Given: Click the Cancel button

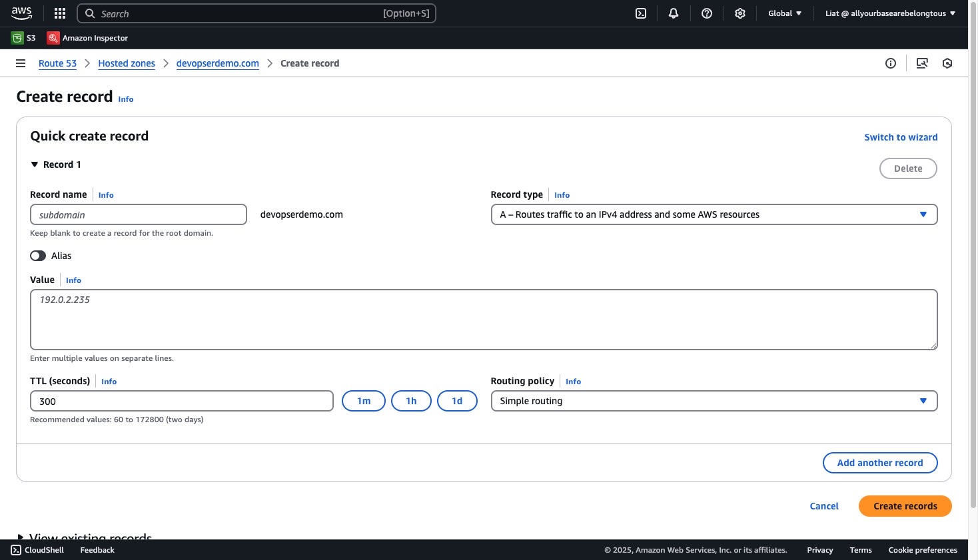Looking at the screenshot, I should pyautogui.click(x=824, y=506).
